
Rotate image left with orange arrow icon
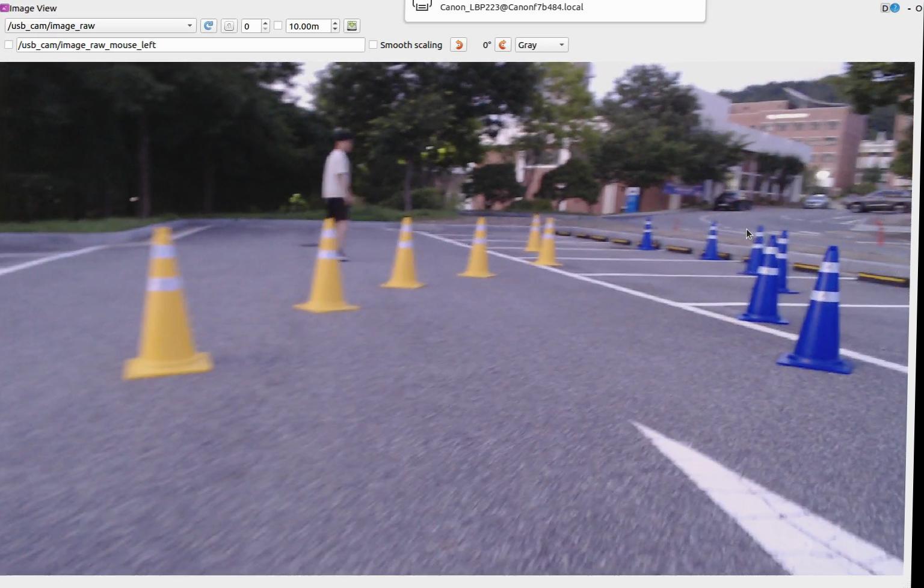pos(458,45)
